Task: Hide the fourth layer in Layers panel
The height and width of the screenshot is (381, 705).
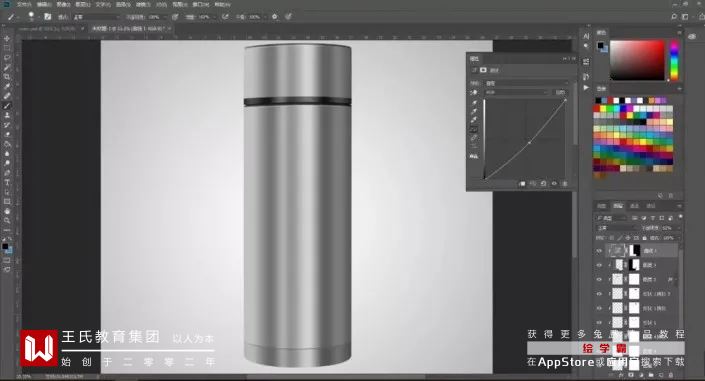Action: (599, 294)
